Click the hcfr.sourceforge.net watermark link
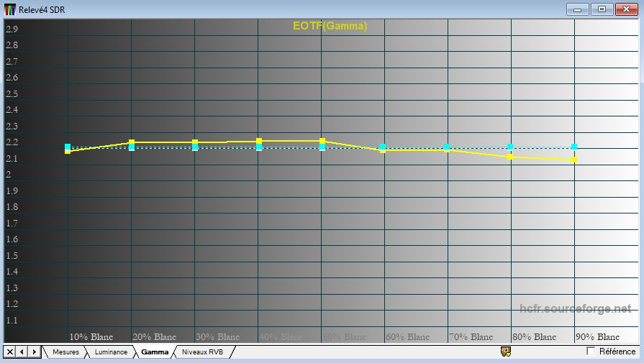Viewport: 644px width, 363px height. point(575,309)
